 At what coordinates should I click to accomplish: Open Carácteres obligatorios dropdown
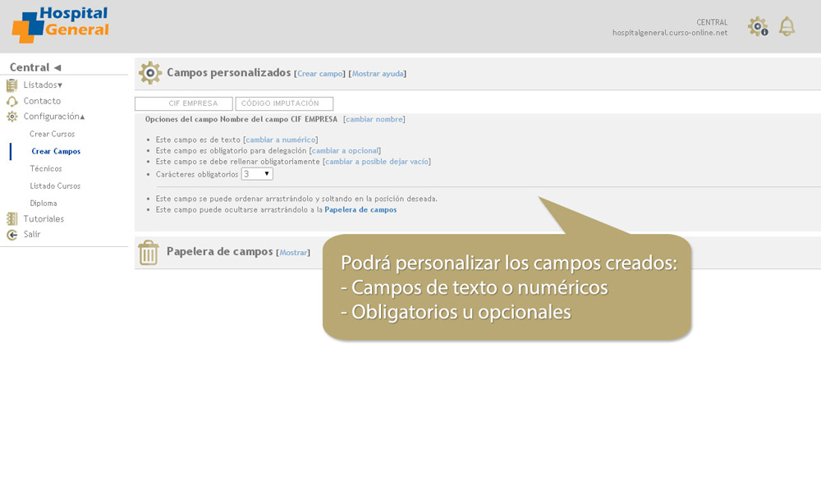[x=257, y=174]
